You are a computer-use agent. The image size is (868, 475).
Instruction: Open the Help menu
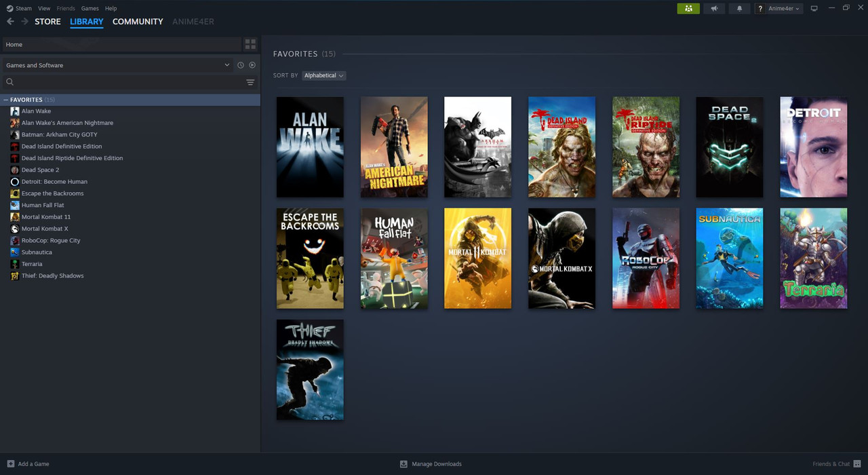[111, 8]
